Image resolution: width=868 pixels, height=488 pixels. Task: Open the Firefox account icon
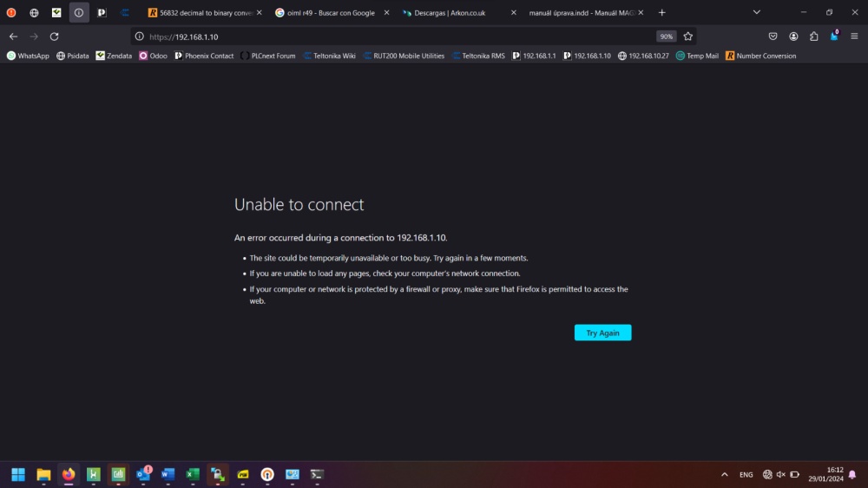793,36
